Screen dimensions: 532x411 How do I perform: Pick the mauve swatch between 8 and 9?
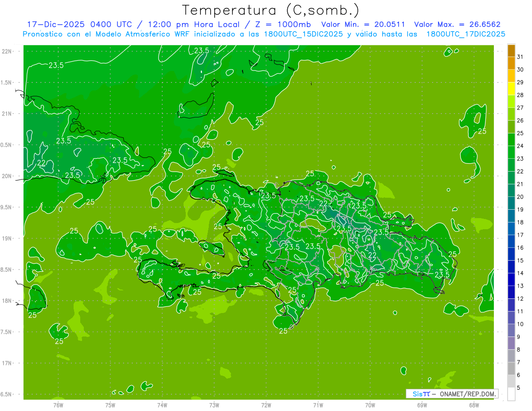[x=511, y=343]
